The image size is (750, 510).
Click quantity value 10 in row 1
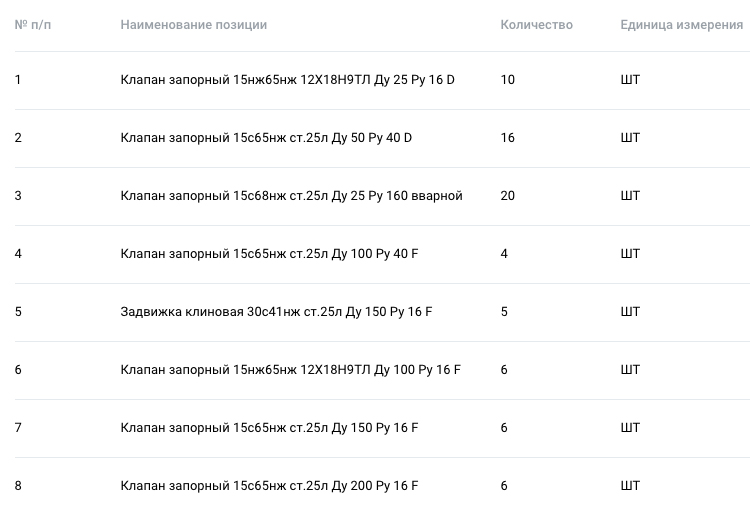coord(507,80)
